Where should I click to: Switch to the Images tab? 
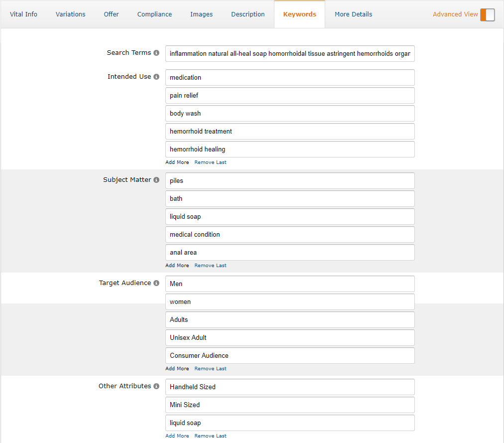[201, 14]
